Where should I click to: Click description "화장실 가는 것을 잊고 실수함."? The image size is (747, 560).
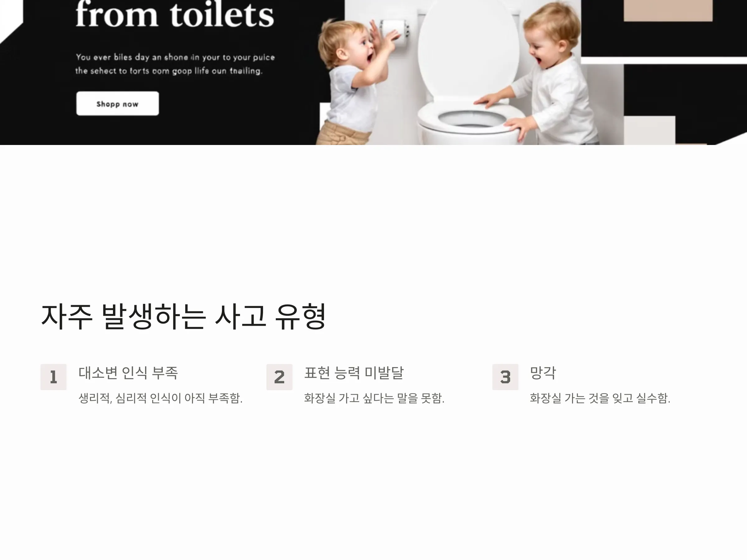[600, 398]
